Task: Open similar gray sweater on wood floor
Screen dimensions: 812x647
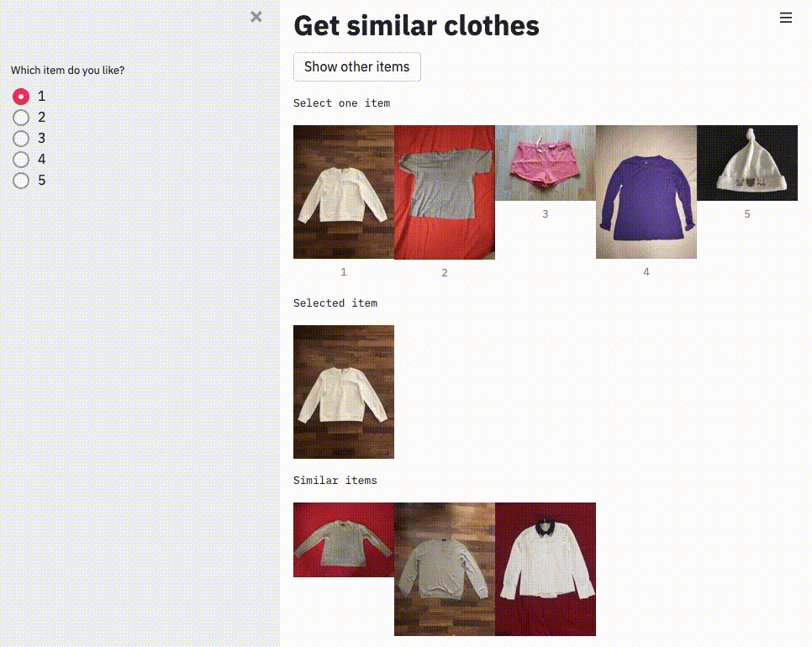Action: point(445,570)
